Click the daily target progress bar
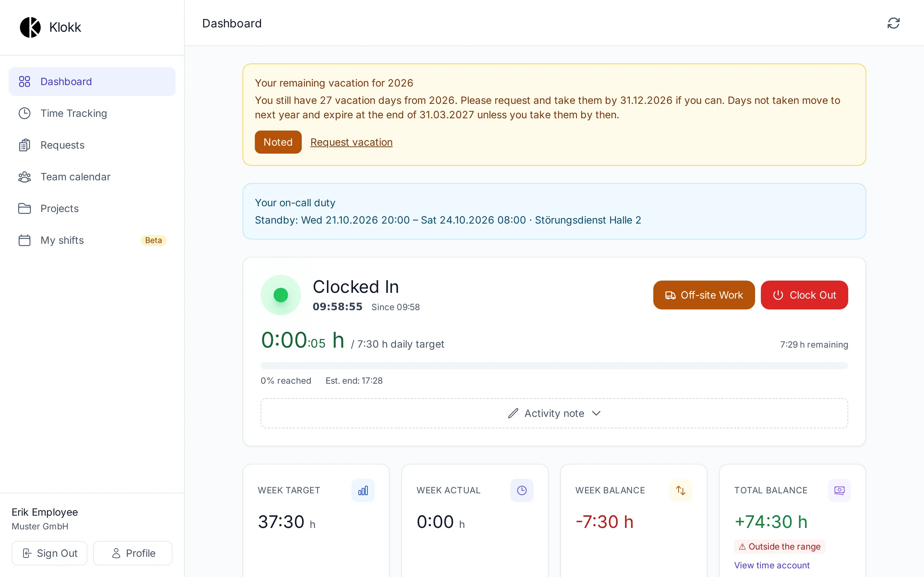This screenshot has width=924, height=577. 554,366
